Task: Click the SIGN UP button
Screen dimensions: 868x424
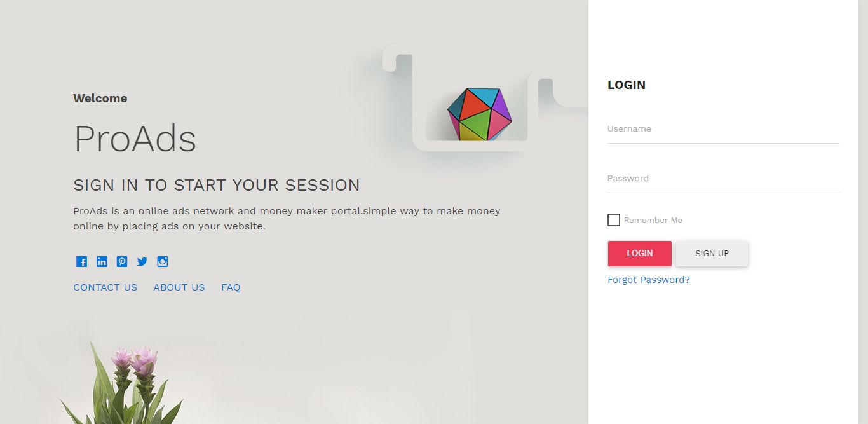Action: click(712, 254)
